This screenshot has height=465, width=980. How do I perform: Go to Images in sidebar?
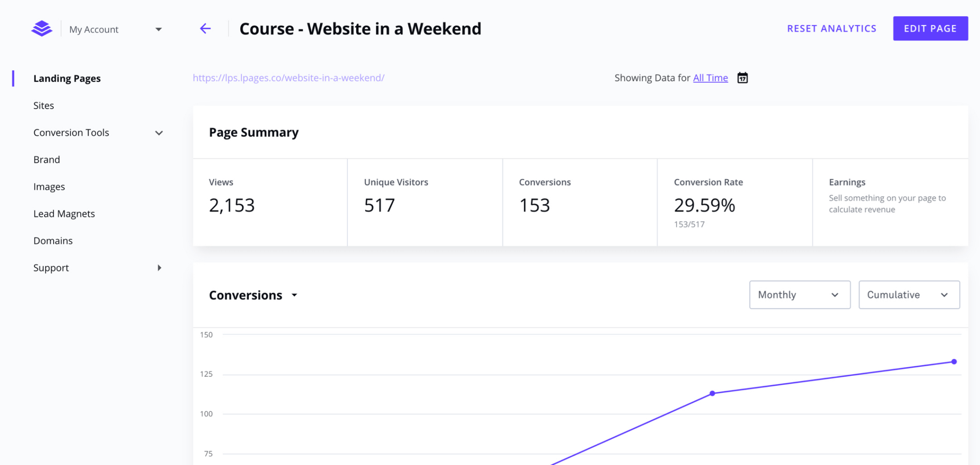click(49, 187)
